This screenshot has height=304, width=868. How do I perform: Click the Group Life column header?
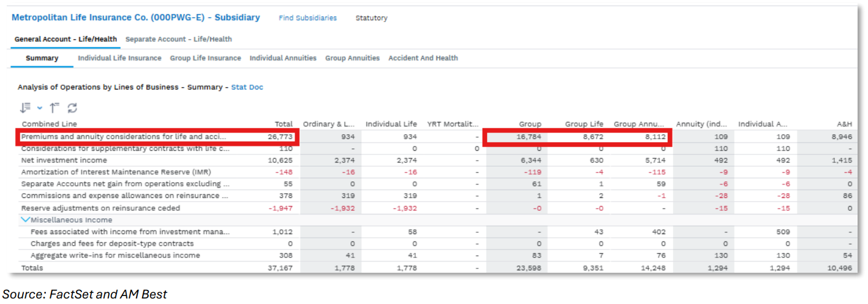pos(584,124)
